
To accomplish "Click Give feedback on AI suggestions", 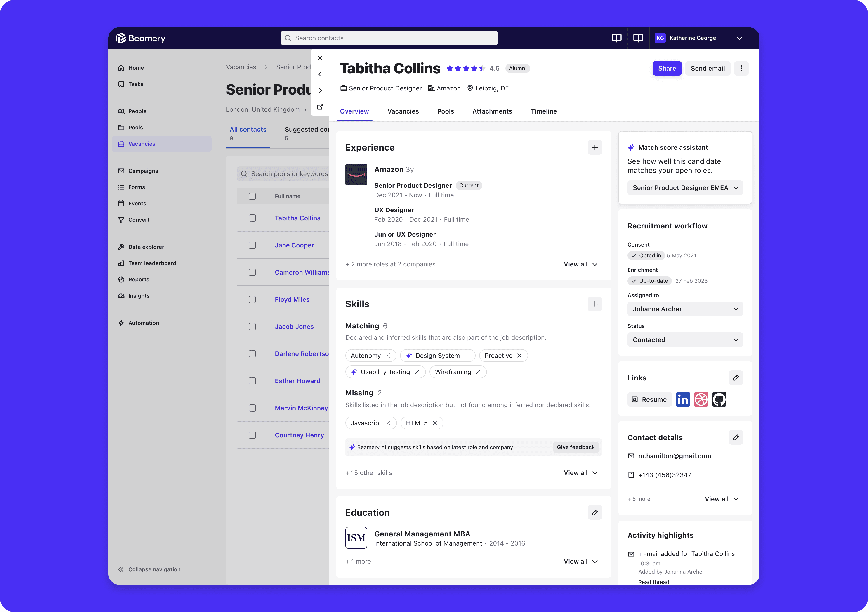I will (x=576, y=447).
